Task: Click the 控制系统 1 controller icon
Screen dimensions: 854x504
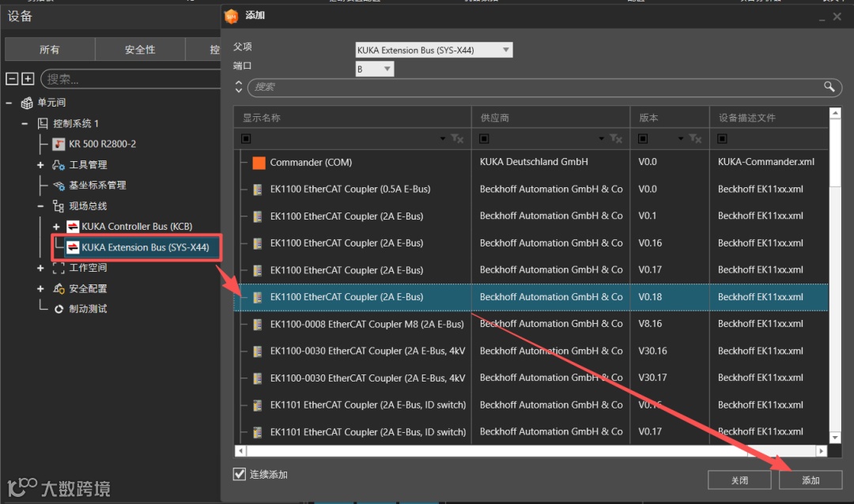Action: point(43,123)
